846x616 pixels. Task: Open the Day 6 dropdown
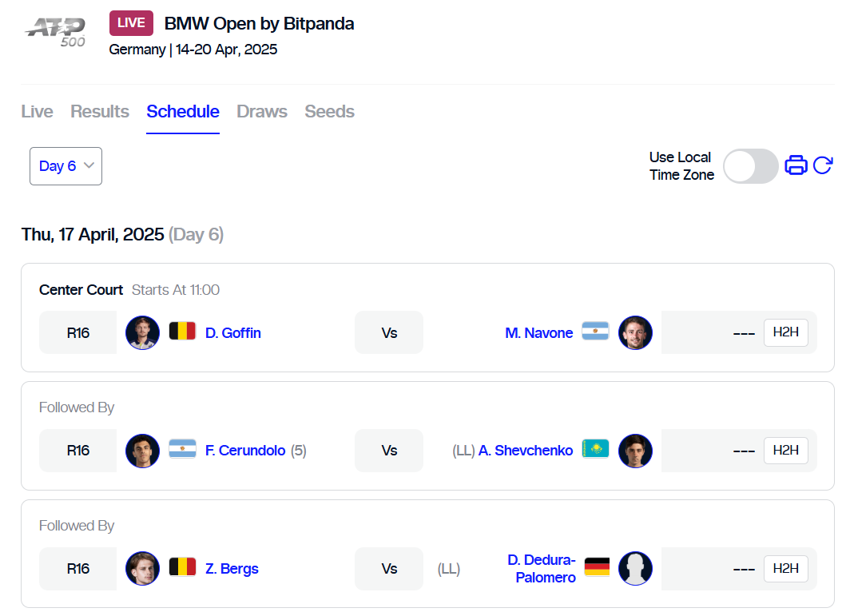coord(66,166)
